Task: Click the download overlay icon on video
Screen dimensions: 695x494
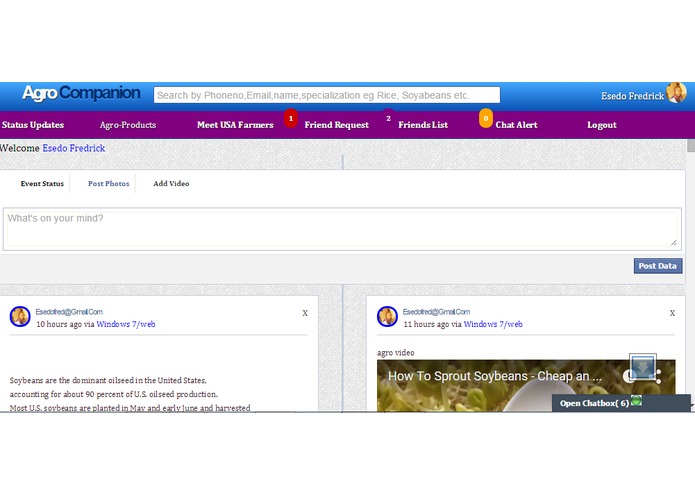Action: (x=643, y=367)
